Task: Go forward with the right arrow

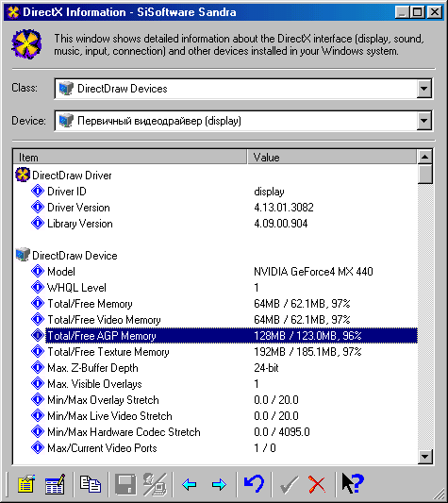Action: [219, 484]
